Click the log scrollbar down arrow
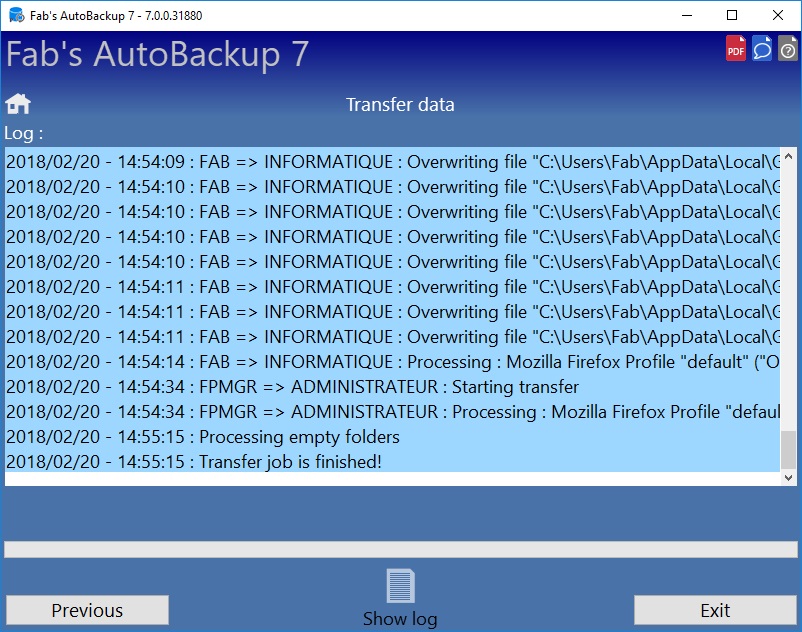 click(x=788, y=478)
